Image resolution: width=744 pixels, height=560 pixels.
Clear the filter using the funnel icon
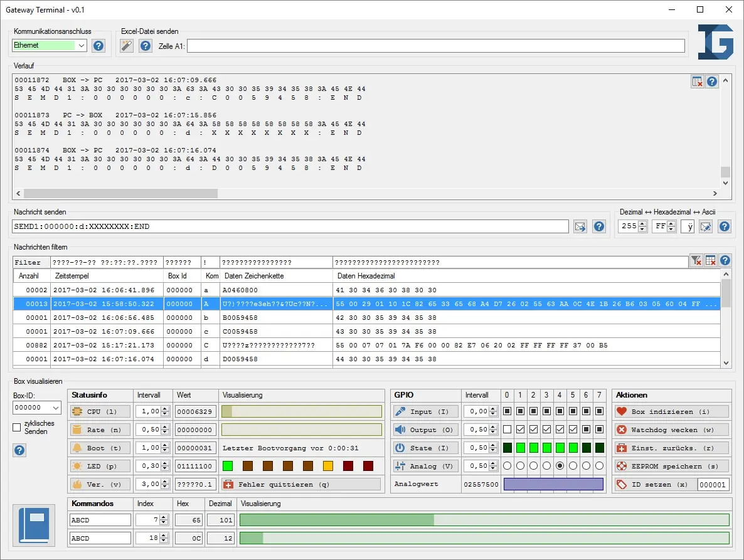pos(696,260)
